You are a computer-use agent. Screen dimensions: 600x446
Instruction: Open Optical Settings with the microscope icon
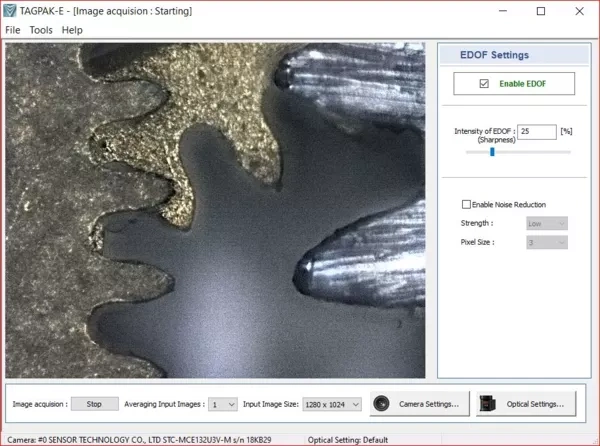tap(526, 404)
